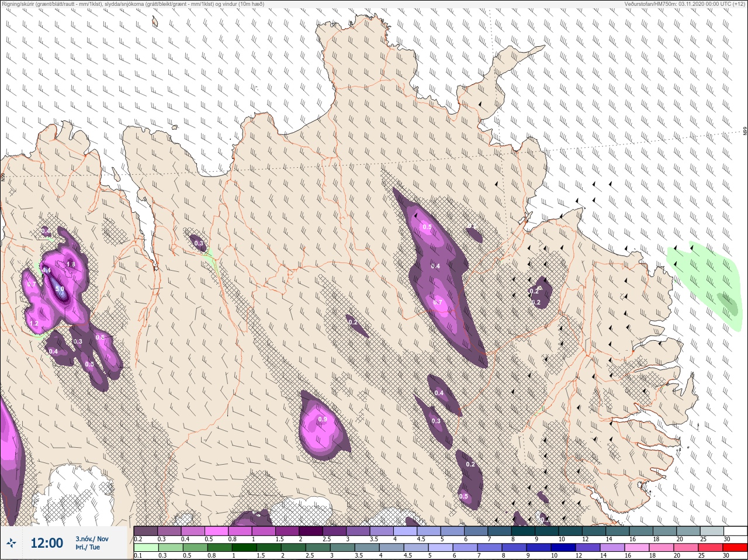Select the dark teal swatch labeled 8 in upper legend
The height and width of the screenshot is (560, 748).
pyautogui.click(x=522, y=531)
